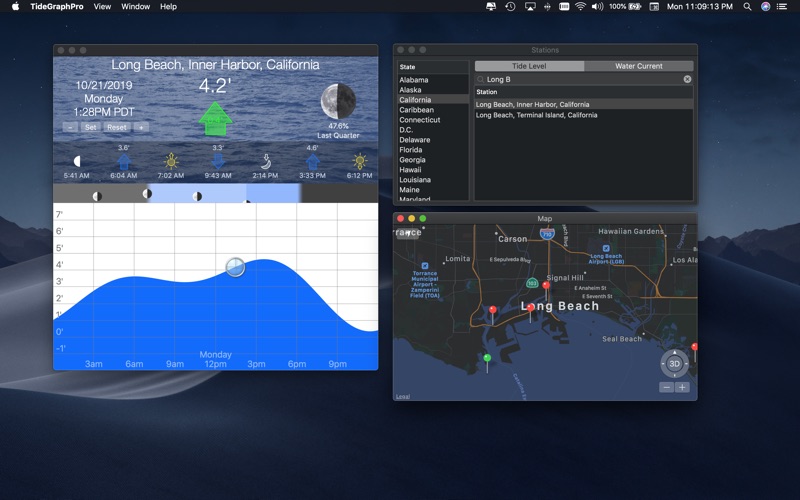The width and height of the screenshot is (800, 500).
Task: Click the 6:12 PM sunset icon
Action: 360,162
